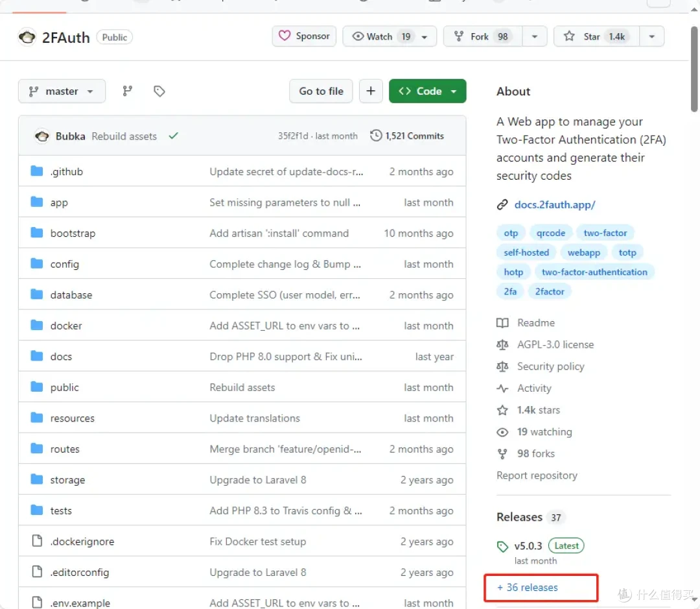Click the green check status of latest commit

pyautogui.click(x=173, y=136)
